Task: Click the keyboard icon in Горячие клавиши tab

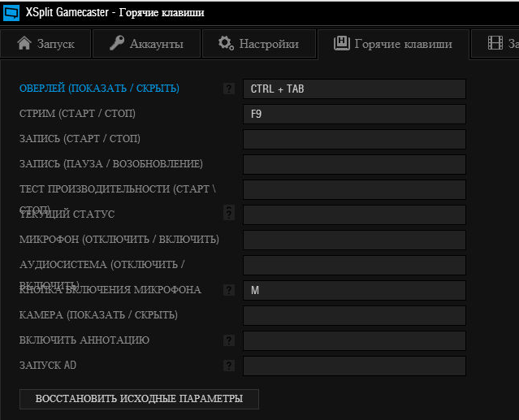Action: [342, 43]
